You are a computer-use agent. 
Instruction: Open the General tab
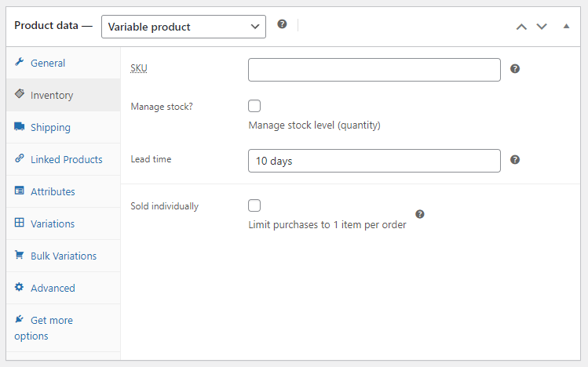point(64,63)
